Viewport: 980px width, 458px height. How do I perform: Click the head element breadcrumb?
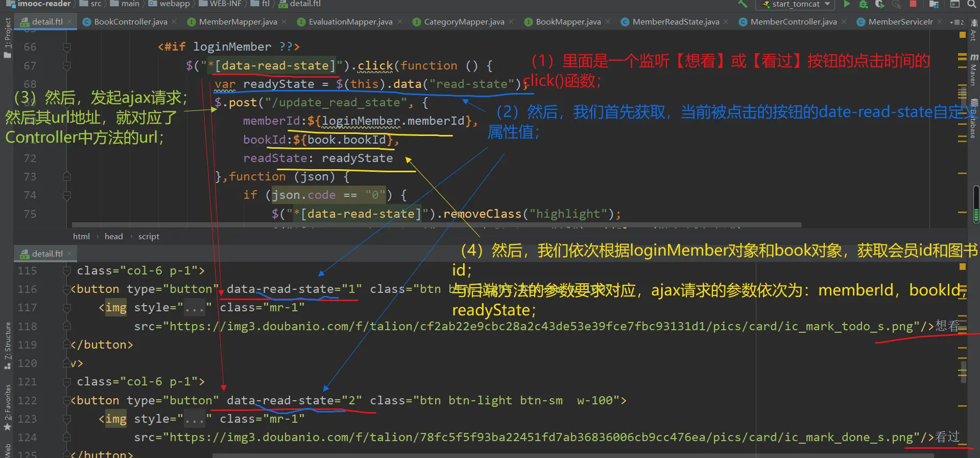coord(113,236)
